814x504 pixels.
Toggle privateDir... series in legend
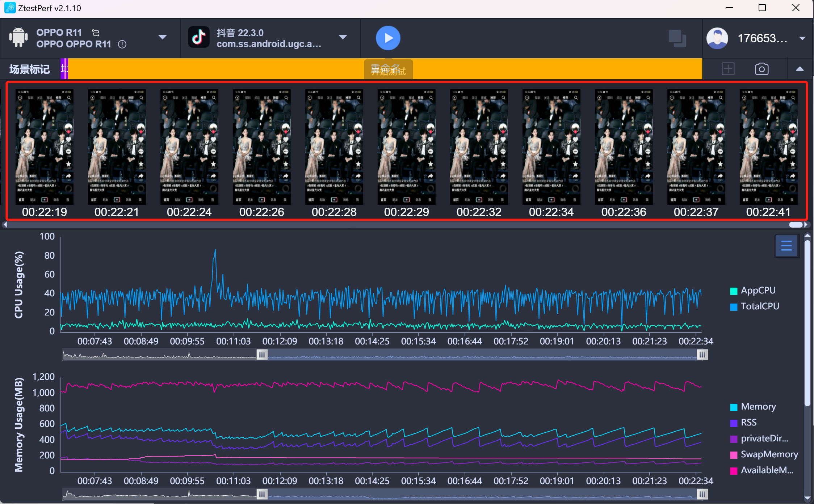point(759,439)
